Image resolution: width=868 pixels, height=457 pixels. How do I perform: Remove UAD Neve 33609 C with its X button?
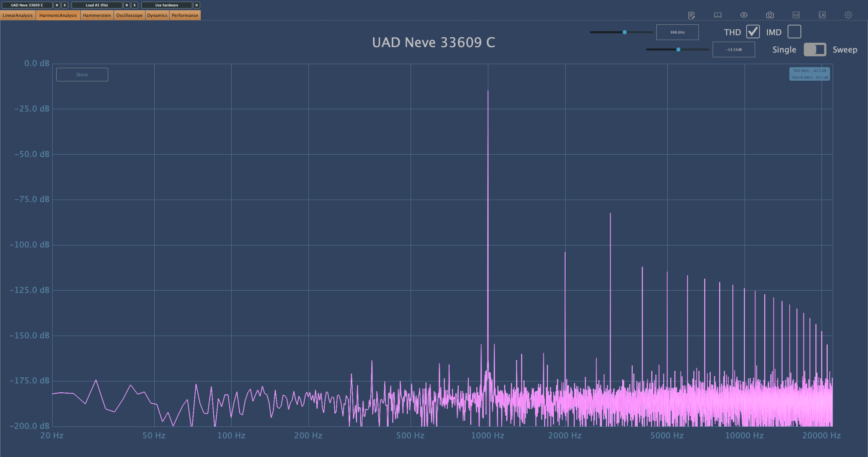click(65, 5)
